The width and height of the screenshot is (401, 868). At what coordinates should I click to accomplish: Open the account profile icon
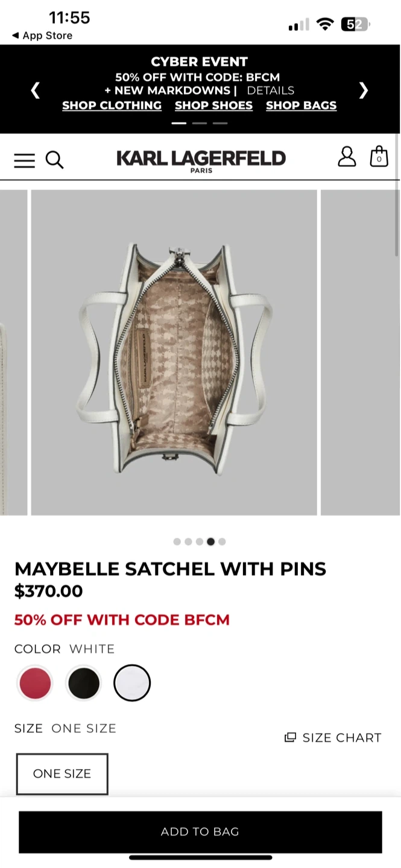347,157
